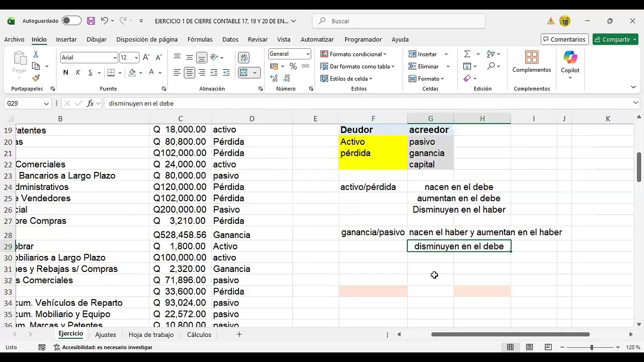Click the Save icon in title bar
Viewport: 644px width, 362px height.
click(91, 21)
